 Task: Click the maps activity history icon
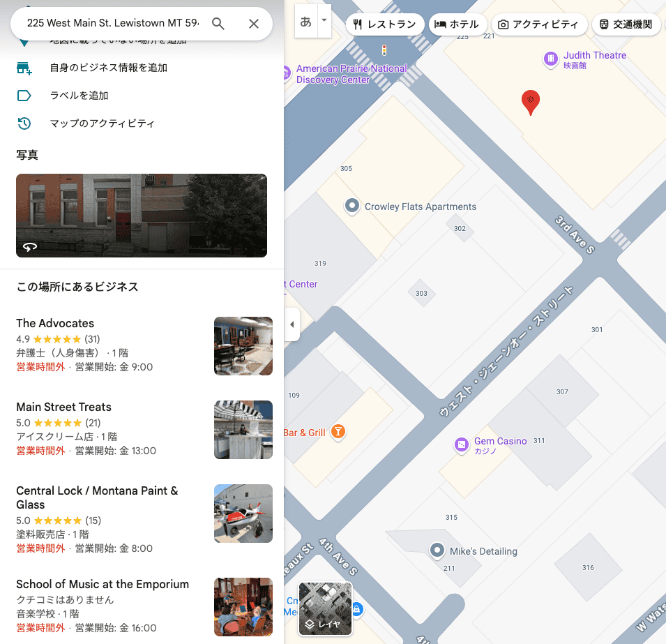(24, 123)
